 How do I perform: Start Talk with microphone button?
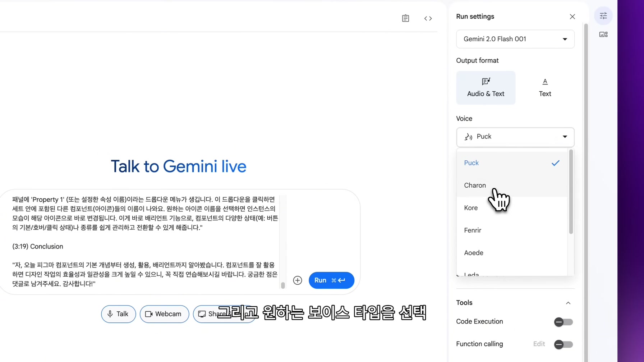[x=118, y=314]
